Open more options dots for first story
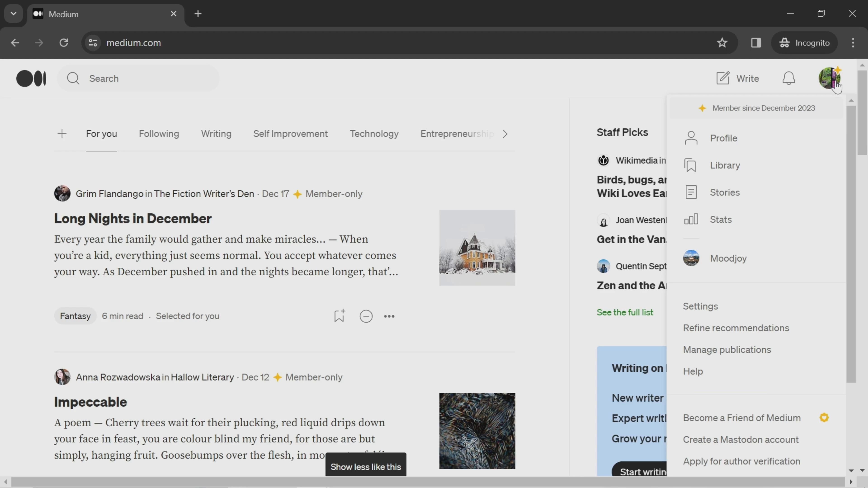 pos(389,316)
